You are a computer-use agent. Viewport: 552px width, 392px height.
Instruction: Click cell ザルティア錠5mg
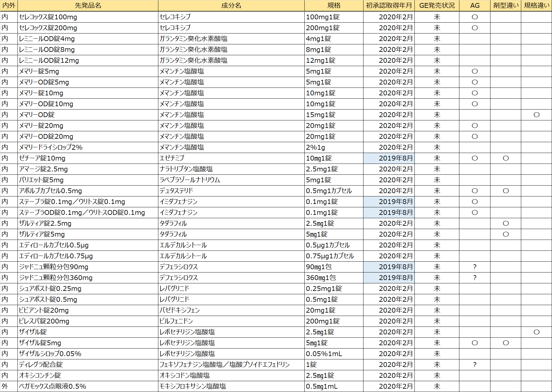click(88, 234)
